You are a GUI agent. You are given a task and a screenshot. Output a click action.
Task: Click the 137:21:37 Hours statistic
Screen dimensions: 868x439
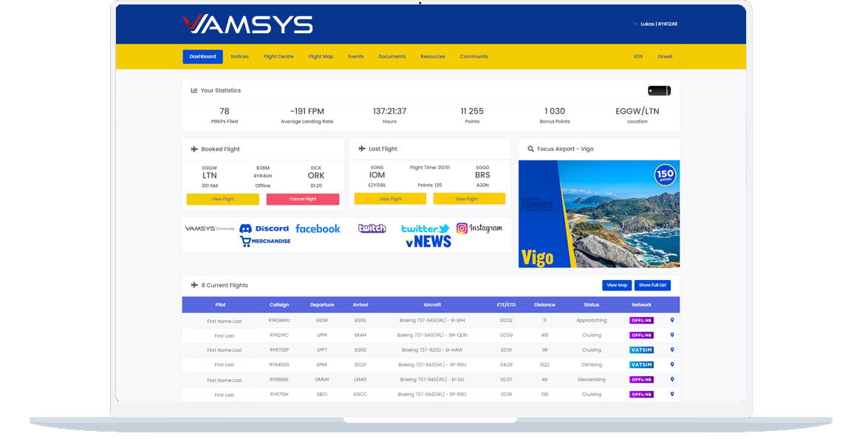(390, 115)
